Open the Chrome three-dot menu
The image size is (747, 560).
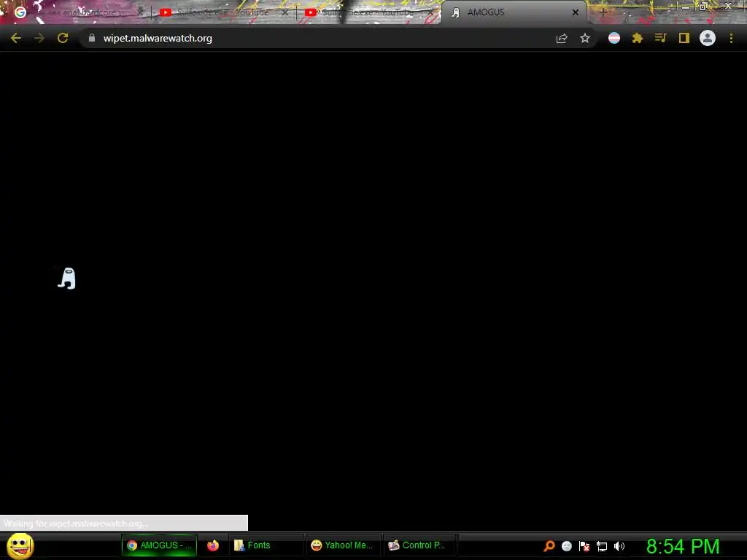tap(731, 38)
